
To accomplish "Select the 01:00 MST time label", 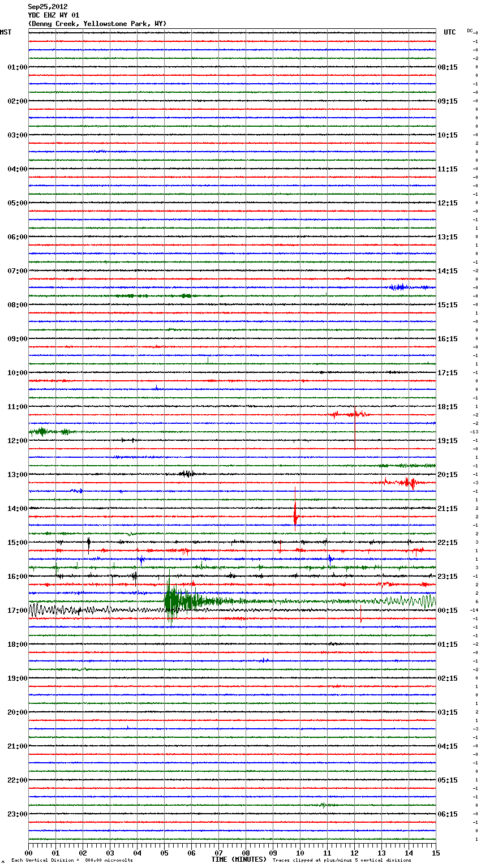I will click(x=18, y=67).
